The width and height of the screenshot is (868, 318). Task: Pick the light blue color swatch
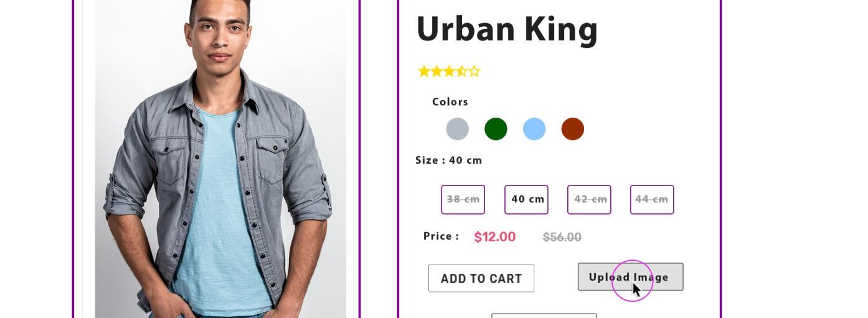(x=534, y=129)
